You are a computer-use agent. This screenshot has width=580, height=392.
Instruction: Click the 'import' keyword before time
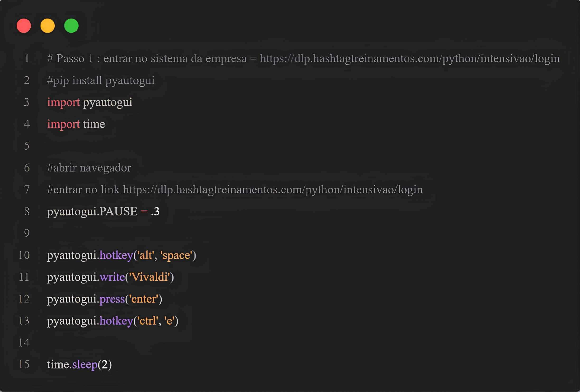63,124
